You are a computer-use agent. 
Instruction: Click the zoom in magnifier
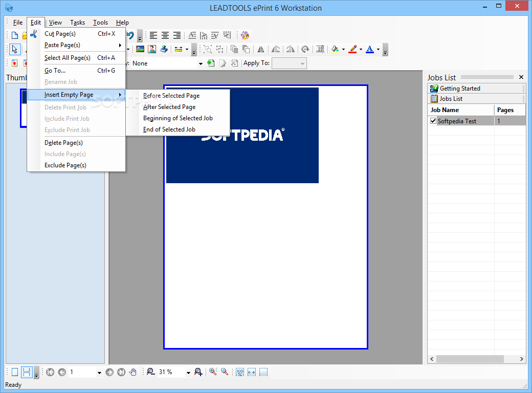point(198,373)
